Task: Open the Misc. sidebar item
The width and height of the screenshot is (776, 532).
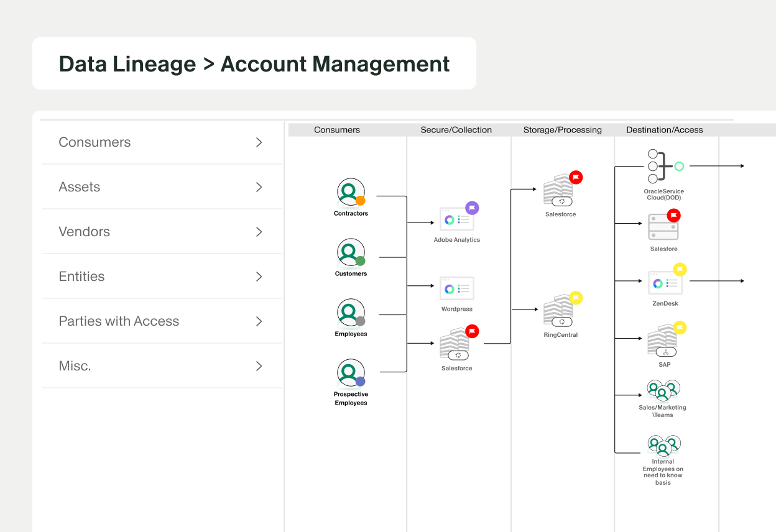Action: [162, 366]
